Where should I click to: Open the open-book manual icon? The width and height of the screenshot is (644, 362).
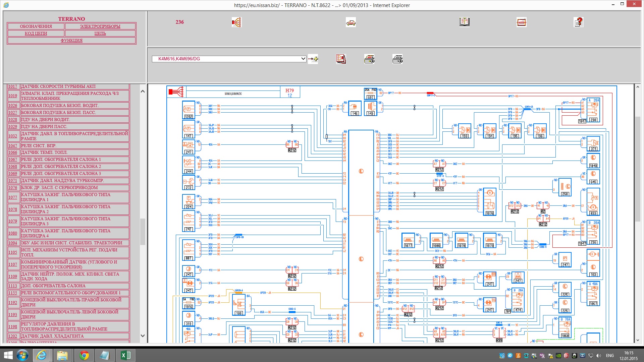[465, 22]
